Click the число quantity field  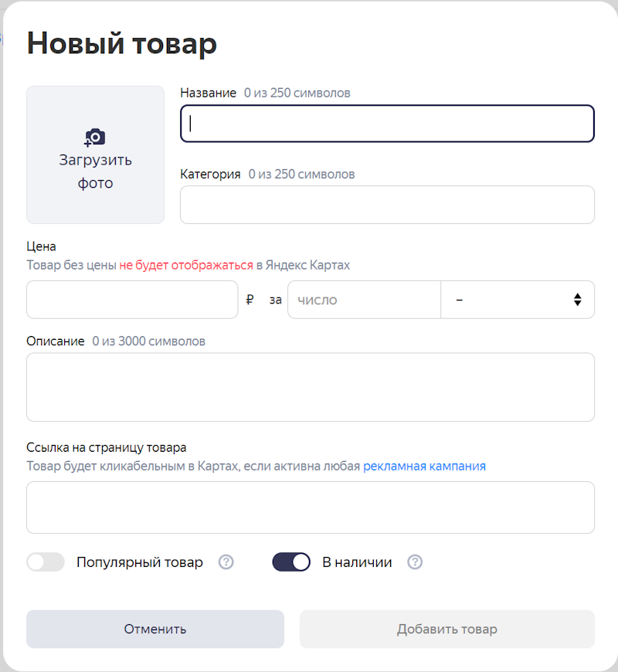[x=364, y=300]
